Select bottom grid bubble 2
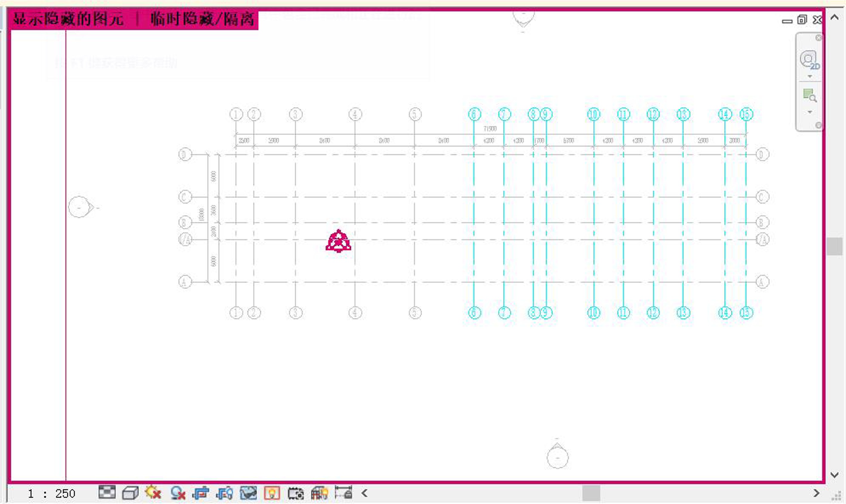 pos(254,313)
